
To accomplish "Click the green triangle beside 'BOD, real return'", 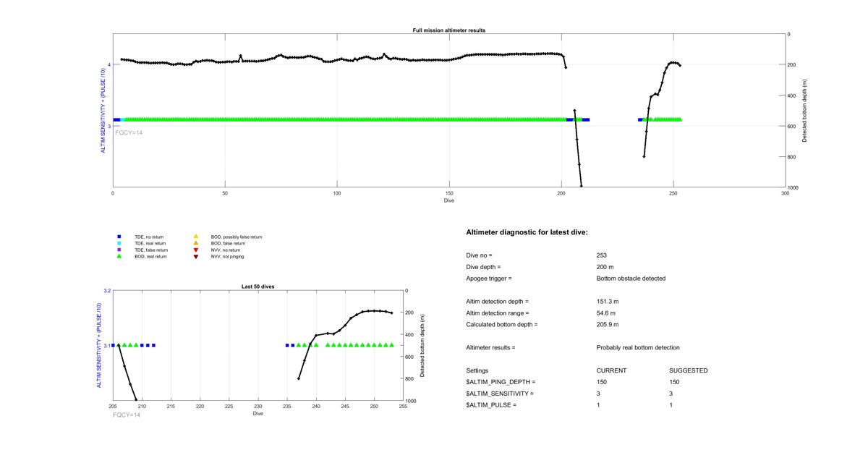I will 119,256.
